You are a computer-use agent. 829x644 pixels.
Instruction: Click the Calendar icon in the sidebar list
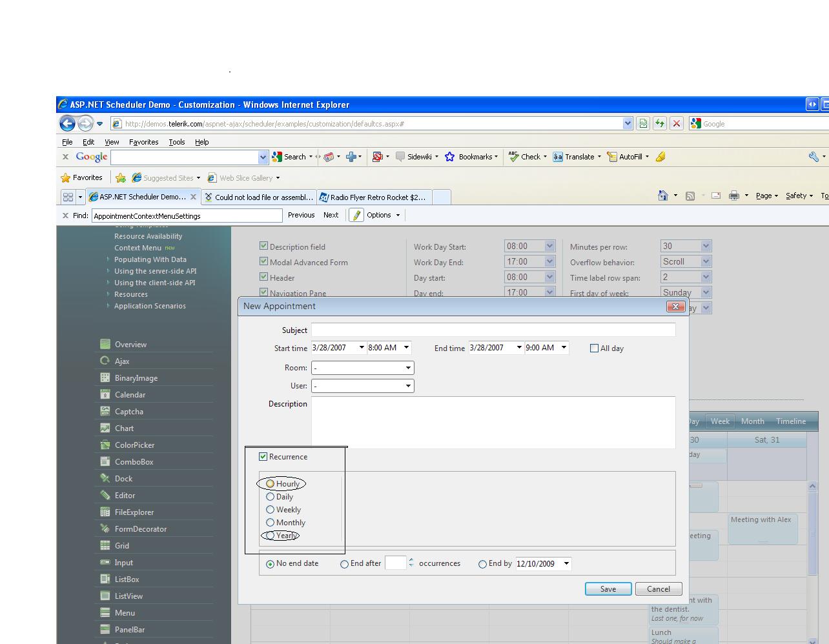click(105, 394)
